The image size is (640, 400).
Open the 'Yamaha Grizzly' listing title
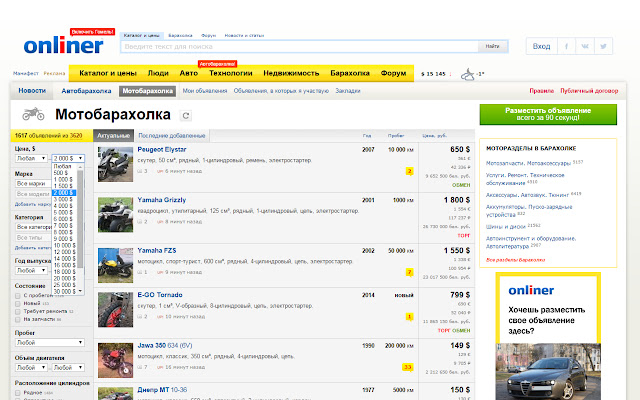(x=162, y=200)
